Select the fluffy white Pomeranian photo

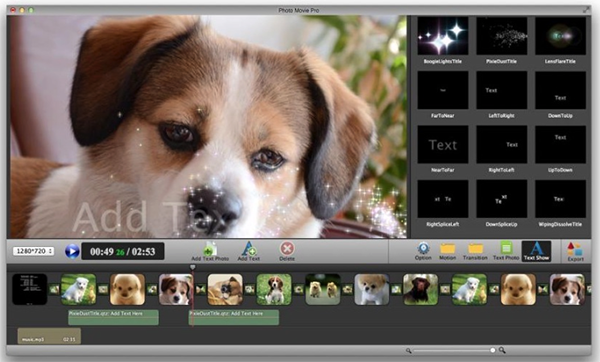372,289
